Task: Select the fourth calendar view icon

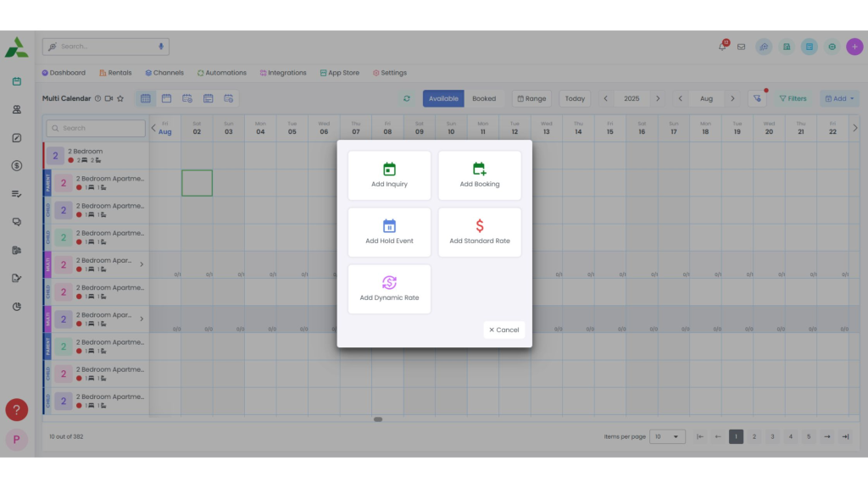Action: 209,98
